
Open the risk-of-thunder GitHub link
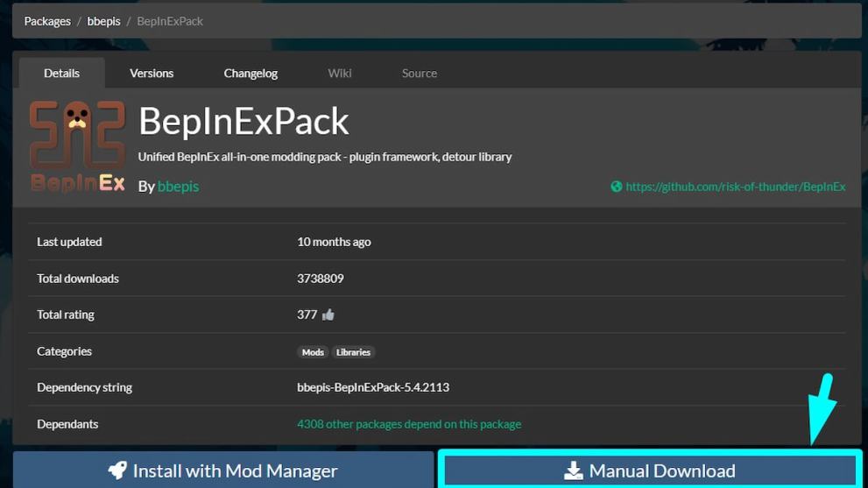pos(736,187)
